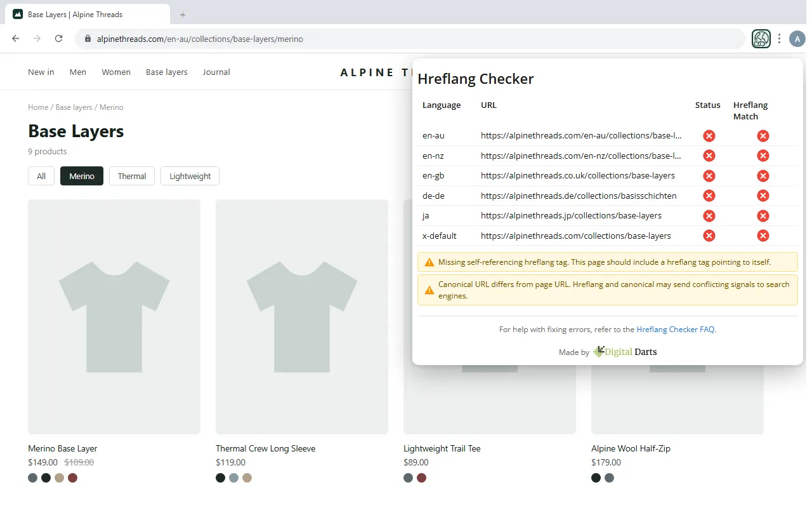
Task: Click the alpinethreads.co.uk base-layers URL
Action: tap(578, 175)
